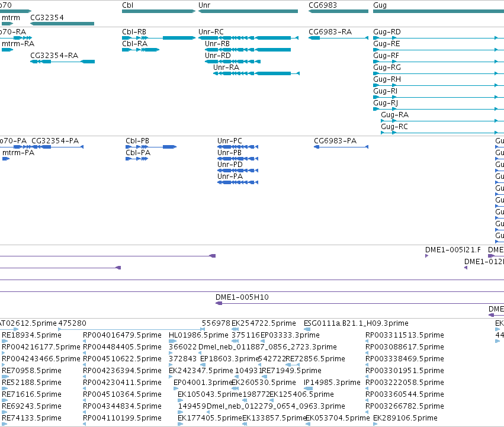Click the CG6983-RA transcript
This screenshot has width=504, height=427.
pyautogui.click(x=338, y=38)
